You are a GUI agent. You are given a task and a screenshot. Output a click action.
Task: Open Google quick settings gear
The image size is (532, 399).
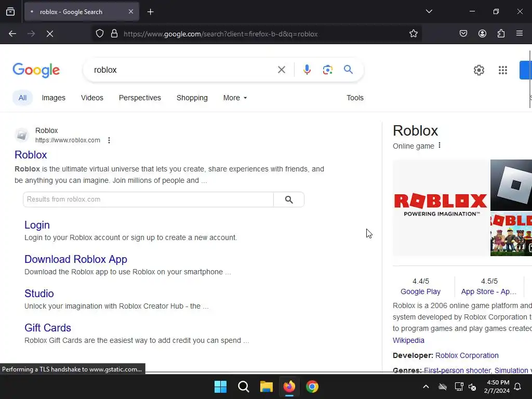478,70
